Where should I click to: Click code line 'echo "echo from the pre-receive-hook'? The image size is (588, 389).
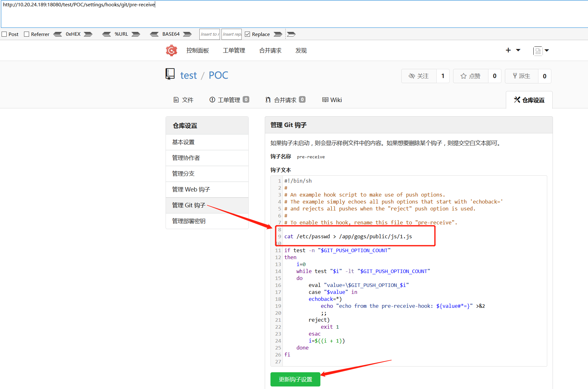(x=403, y=306)
